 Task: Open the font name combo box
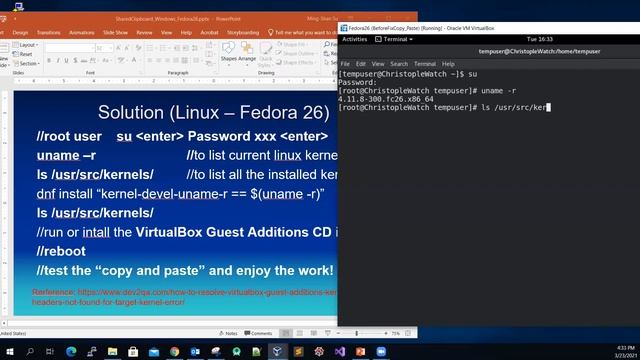pyautogui.click(x=70, y=48)
